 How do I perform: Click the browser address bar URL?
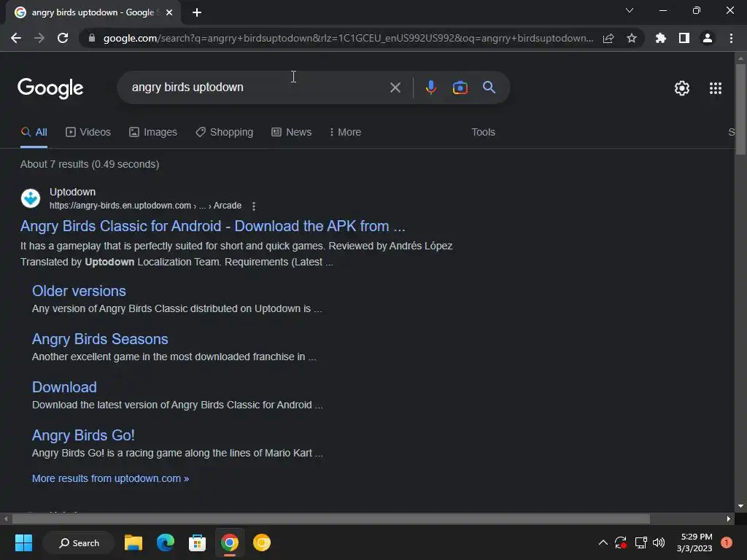pos(348,38)
